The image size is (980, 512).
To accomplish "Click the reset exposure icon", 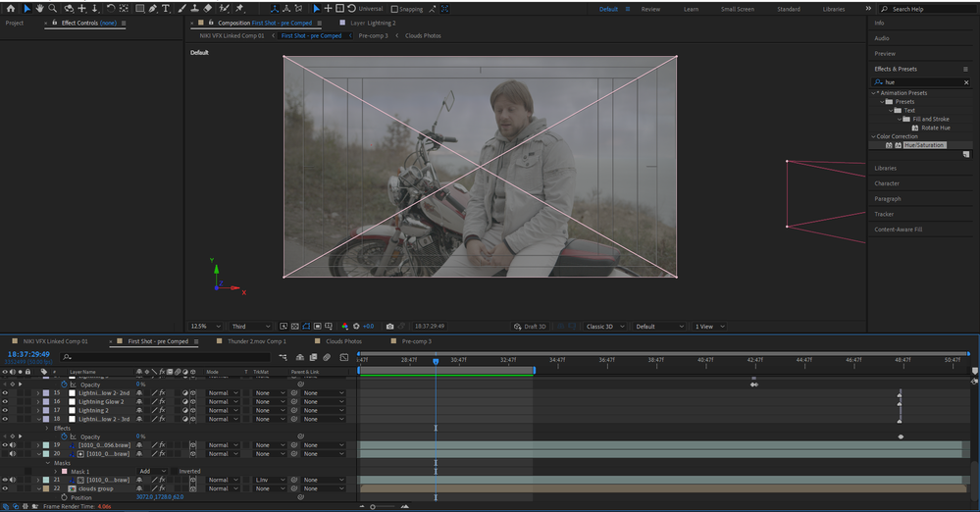I will click(356, 327).
